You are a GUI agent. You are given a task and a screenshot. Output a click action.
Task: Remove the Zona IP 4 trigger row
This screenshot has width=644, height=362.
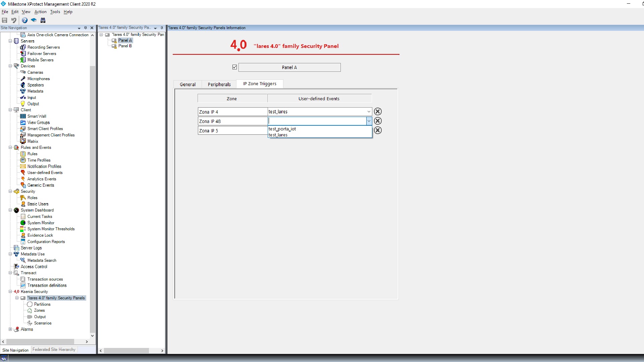click(378, 112)
